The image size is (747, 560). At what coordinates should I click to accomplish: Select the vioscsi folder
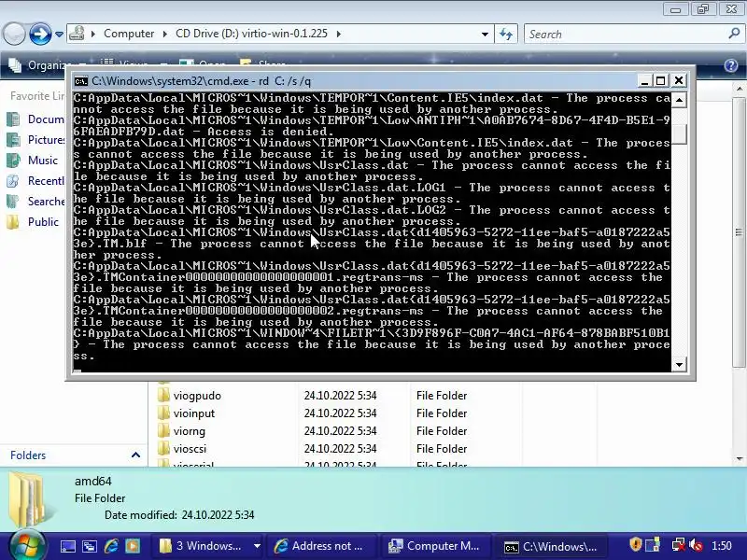pyautogui.click(x=190, y=449)
